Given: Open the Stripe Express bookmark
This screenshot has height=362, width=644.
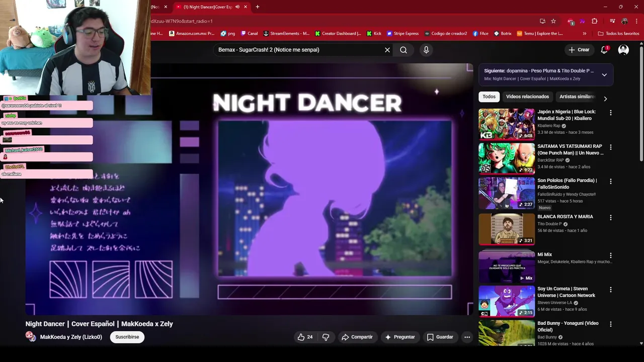Looking at the screenshot, I should (x=403, y=34).
